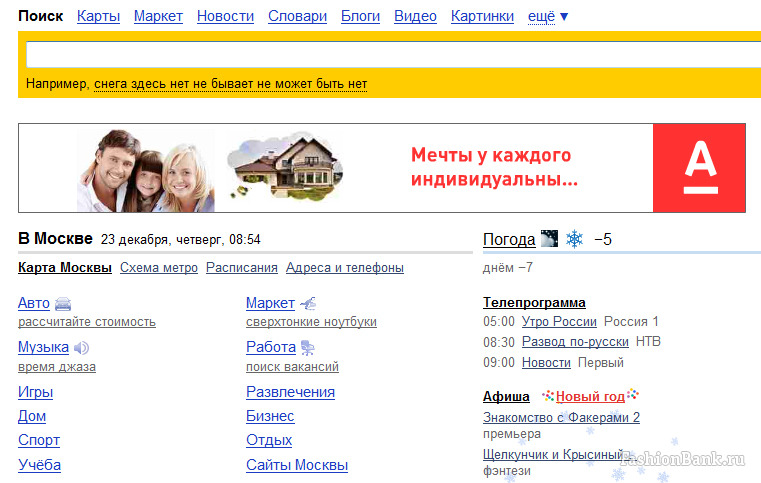Click the car icon next to Авто

click(63, 304)
